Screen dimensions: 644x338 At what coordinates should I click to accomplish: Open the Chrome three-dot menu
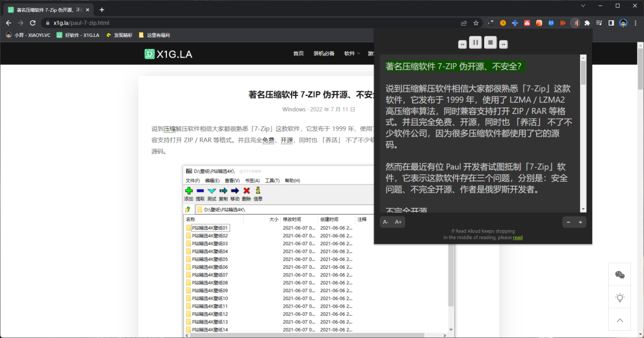click(636, 23)
